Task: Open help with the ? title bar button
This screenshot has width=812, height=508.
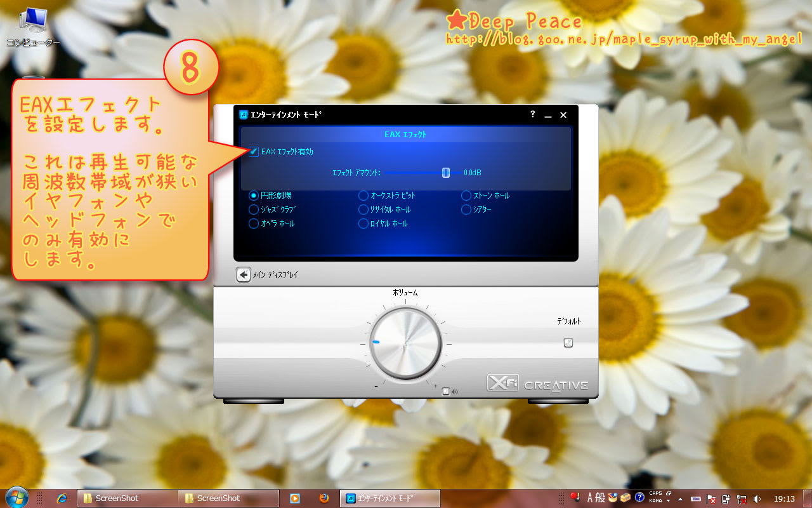Action: pyautogui.click(x=533, y=115)
